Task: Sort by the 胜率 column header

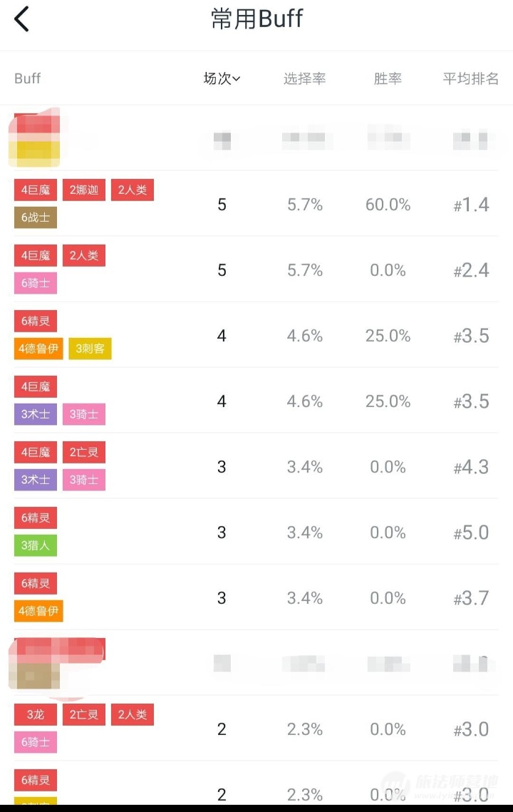Action: pos(388,78)
